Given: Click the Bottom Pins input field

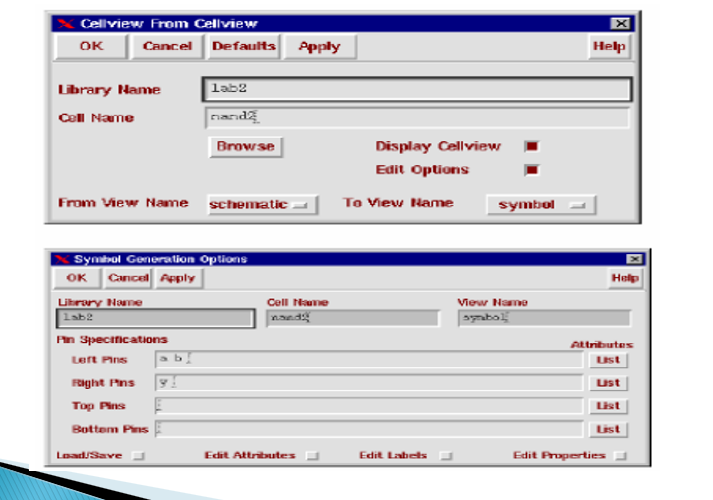Looking at the screenshot, I should pos(369,429).
